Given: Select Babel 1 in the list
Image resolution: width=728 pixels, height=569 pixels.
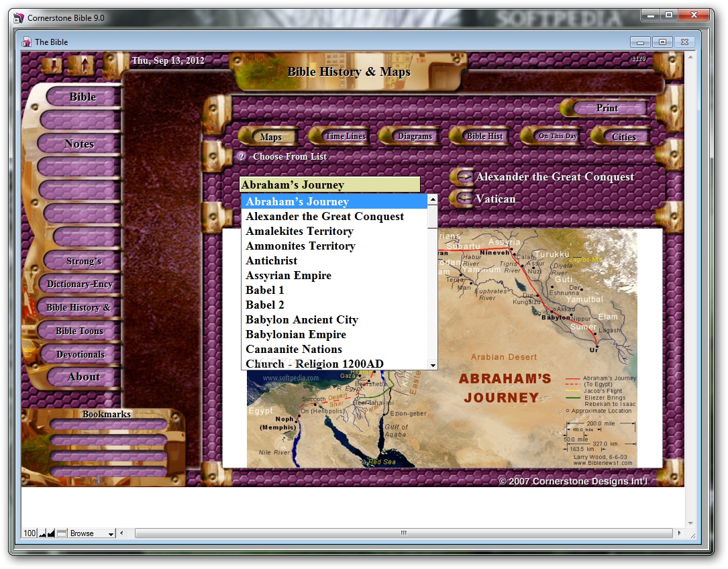Looking at the screenshot, I should tap(334, 291).
